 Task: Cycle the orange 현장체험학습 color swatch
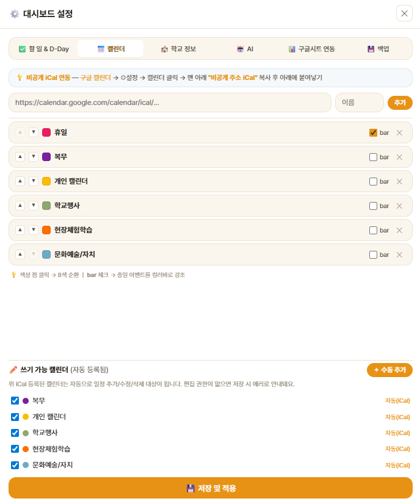[46, 230]
